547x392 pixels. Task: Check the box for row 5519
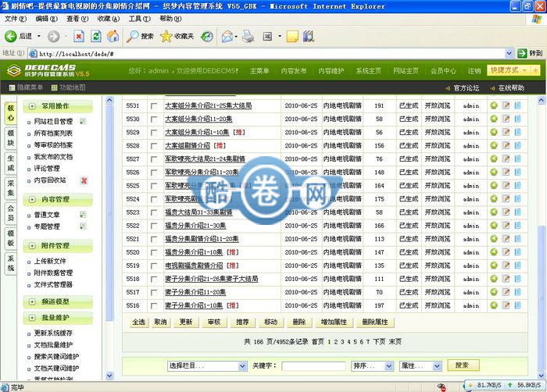click(x=154, y=265)
